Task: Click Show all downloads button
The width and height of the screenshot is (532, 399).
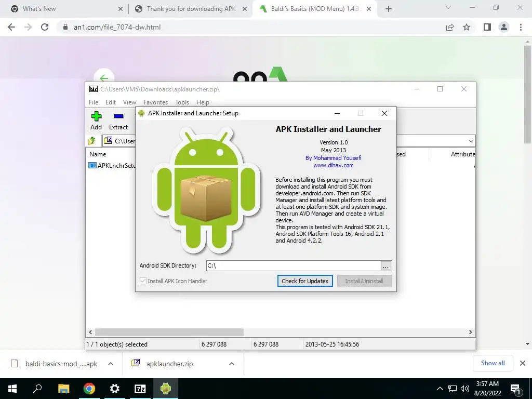Action: [x=493, y=363]
